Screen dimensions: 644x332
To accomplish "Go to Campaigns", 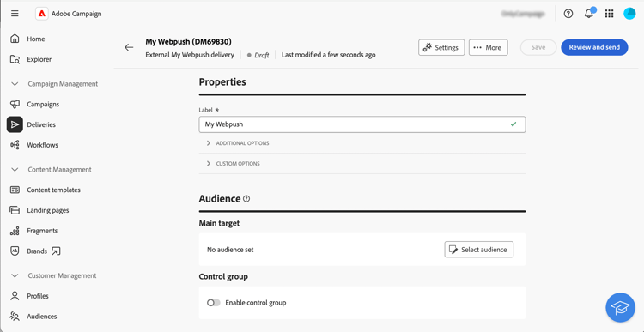I will pyautogui.click(x=43, y=105).
